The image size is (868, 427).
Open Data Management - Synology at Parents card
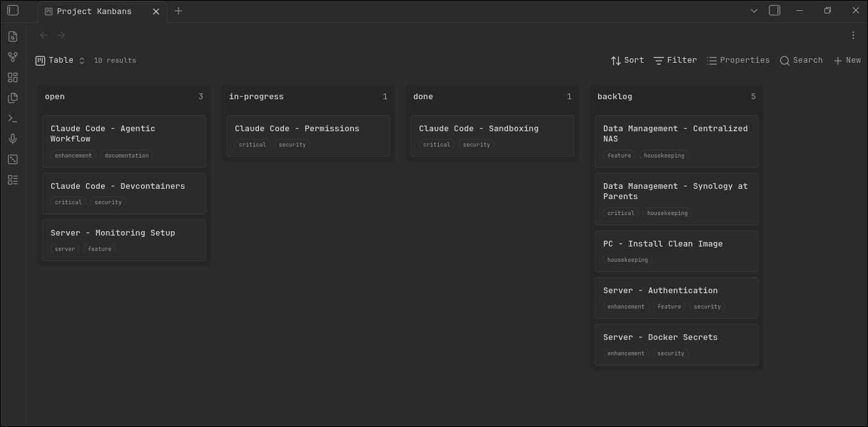click(x=677, y=199)
